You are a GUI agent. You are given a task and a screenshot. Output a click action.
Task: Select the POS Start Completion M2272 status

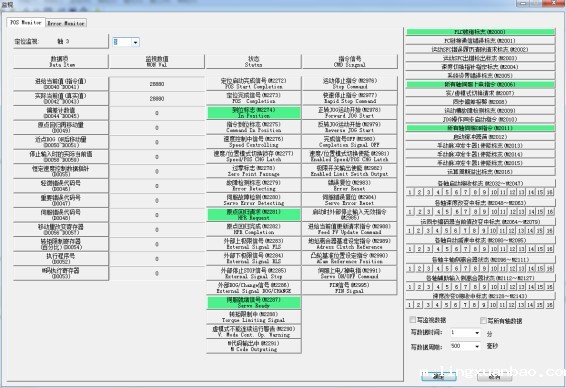[254, 83]
